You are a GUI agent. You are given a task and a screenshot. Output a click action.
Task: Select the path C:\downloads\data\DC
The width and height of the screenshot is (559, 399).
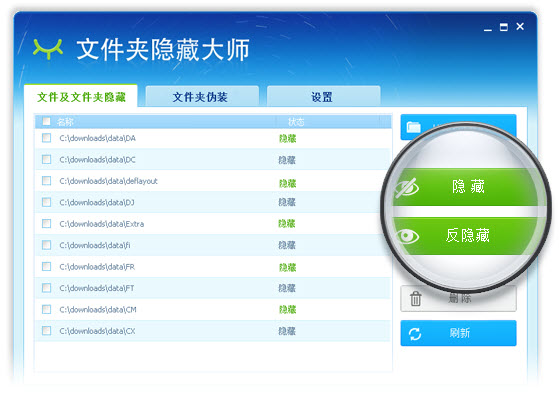click(x=97, y=160)
